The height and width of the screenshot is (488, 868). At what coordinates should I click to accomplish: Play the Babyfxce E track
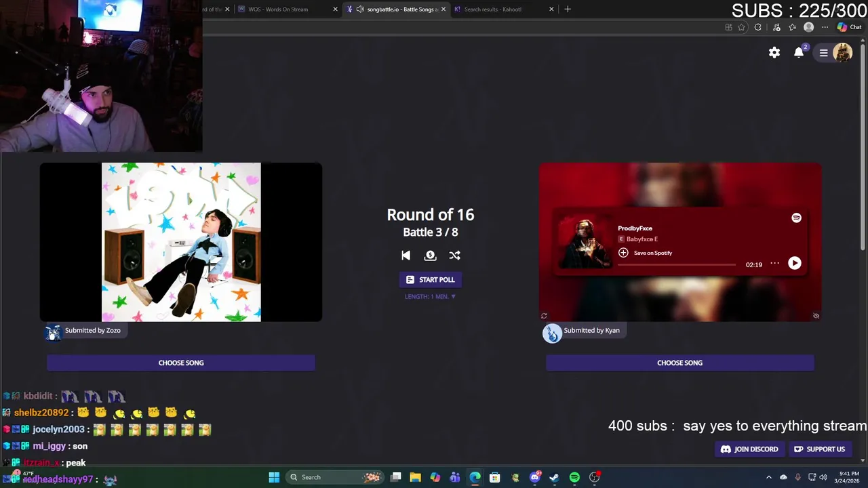click(794, 263)
